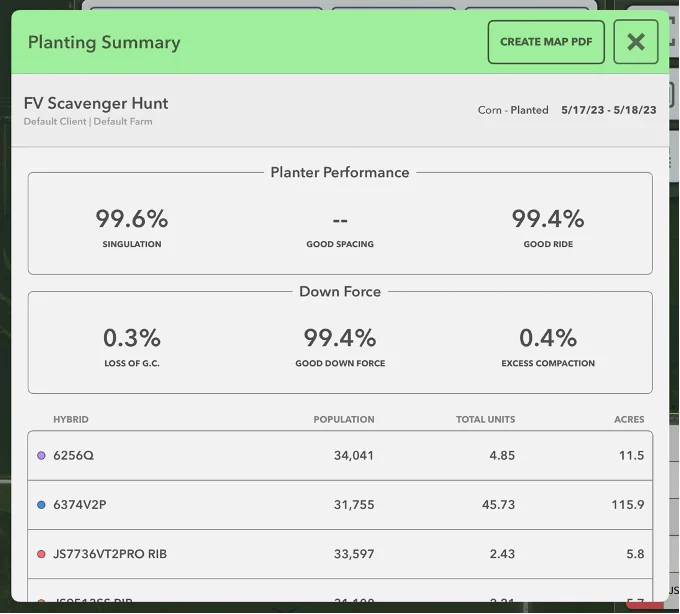Close the Planting Summary dialog
Screen dimensions: 680x614
click(636, 42)
